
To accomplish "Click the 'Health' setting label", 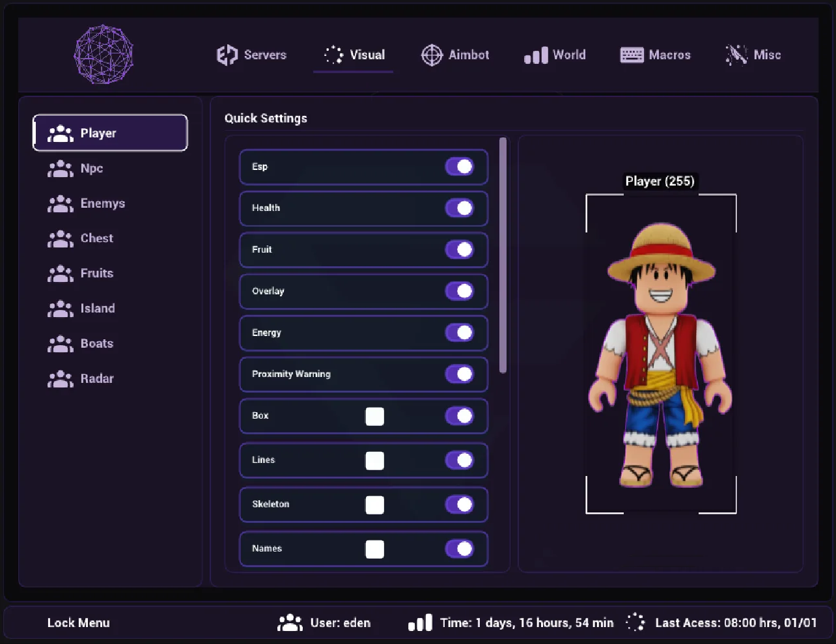I will point(266,208).
